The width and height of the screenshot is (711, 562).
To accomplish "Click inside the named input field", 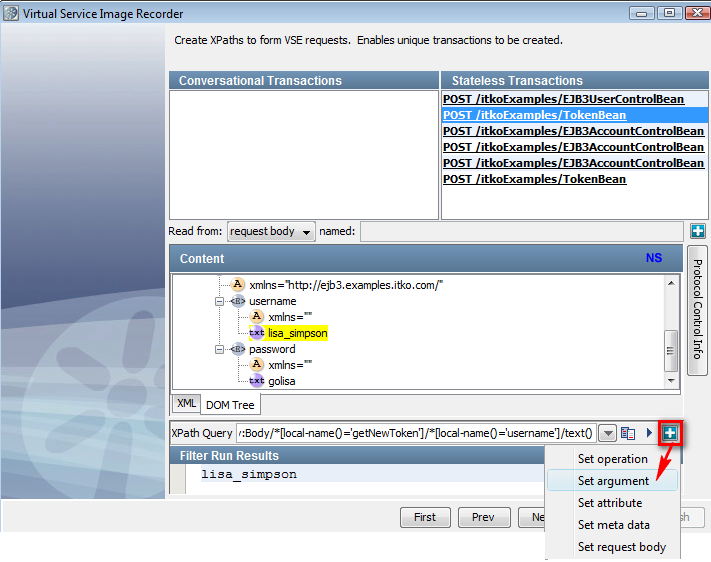I will 521,231.
